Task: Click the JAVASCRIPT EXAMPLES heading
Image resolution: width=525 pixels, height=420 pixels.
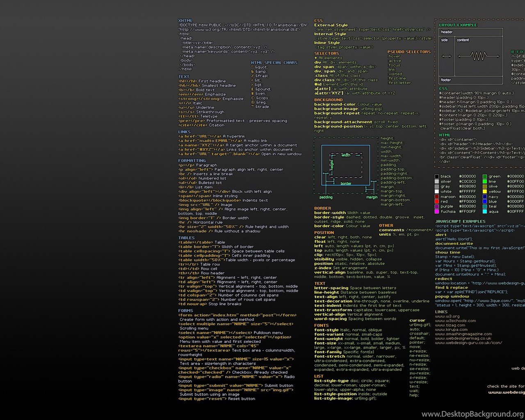Action: pyautogui.click(x=460, y=221)
